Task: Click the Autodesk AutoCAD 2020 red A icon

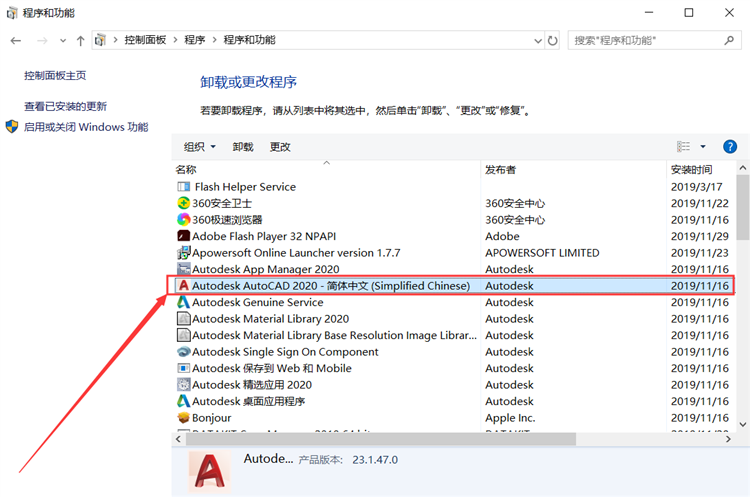Action: (x=184, y=286)
